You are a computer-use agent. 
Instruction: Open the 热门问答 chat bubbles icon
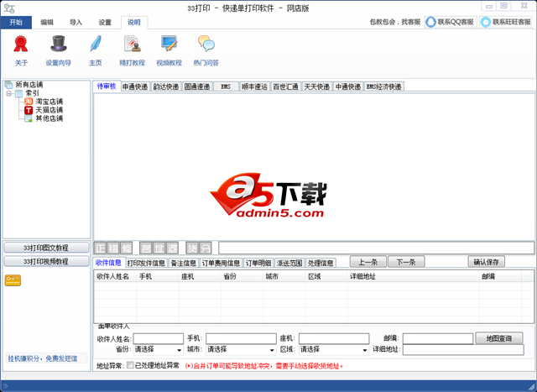pyautogui.click(x=206, y=44)
